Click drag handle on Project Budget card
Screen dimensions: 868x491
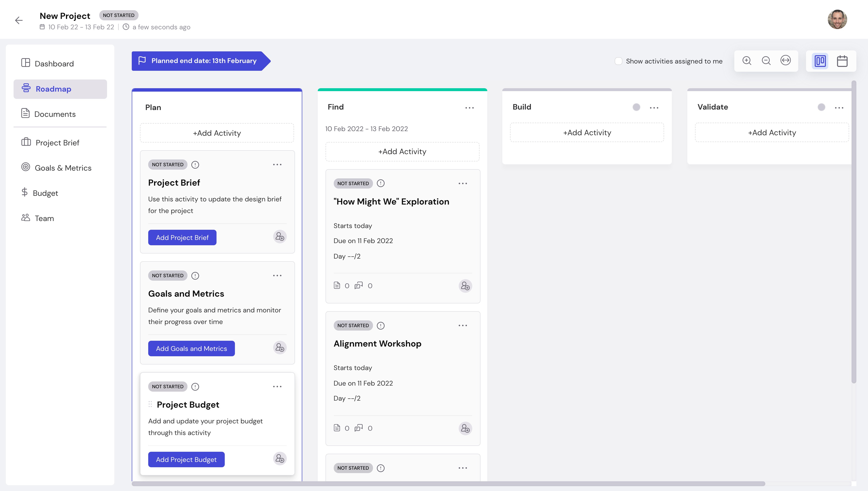point(150,404)
